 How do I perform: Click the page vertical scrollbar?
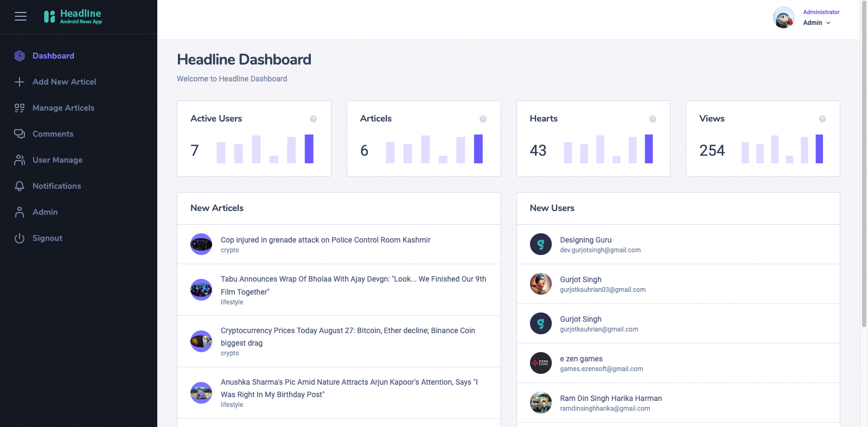864,163
